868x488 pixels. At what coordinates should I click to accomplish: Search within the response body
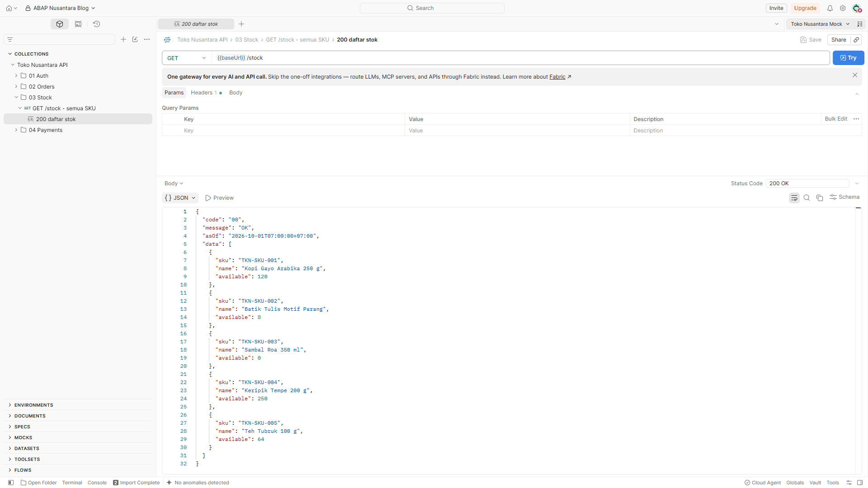(807, 198)
